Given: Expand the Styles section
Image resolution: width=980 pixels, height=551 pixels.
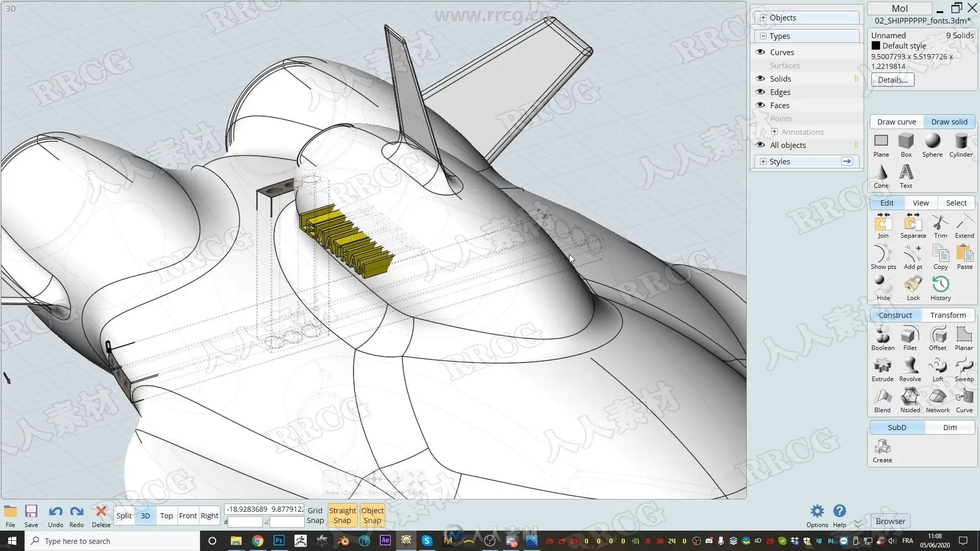Looking at the screenshot, I should pos(763,161).
